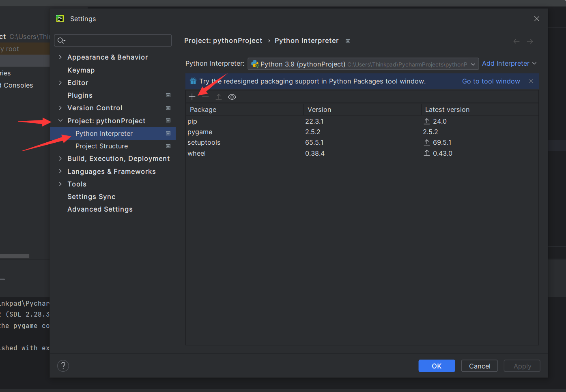Screen dimensions: 566x392
Task: Sort by the Version column header
Action: pos(362,109)
